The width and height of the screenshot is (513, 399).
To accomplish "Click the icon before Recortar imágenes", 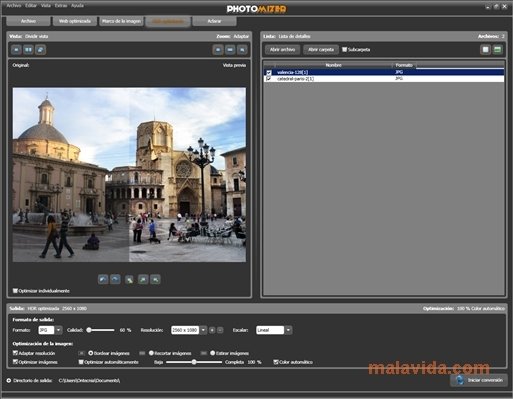I will [142, 353].
